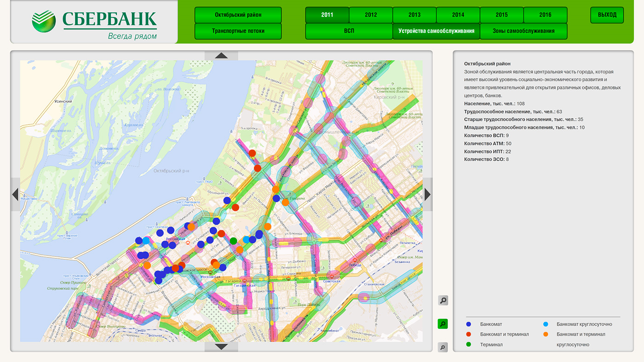The width and height of the screenshot is (644, 362).
Task: Open the 2014 year tab
Action: coord(458,15)
